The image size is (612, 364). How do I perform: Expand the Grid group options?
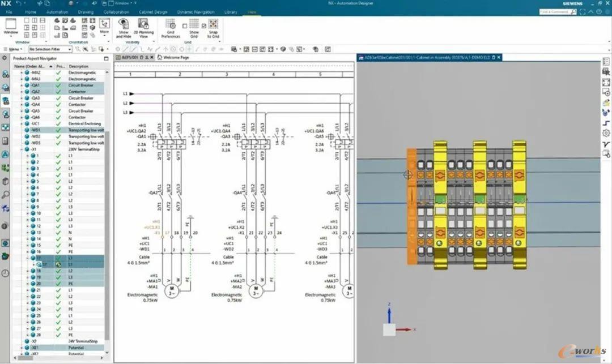[219, 42]
